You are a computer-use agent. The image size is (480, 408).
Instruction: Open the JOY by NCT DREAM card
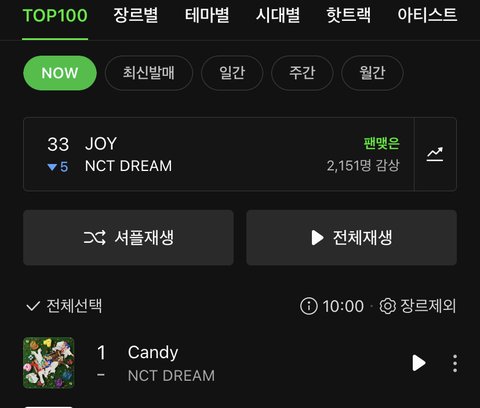pos(218,154)
